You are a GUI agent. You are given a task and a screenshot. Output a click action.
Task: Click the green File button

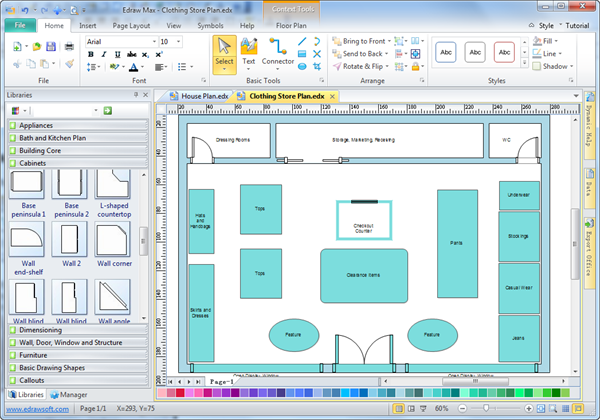(20, 24)
